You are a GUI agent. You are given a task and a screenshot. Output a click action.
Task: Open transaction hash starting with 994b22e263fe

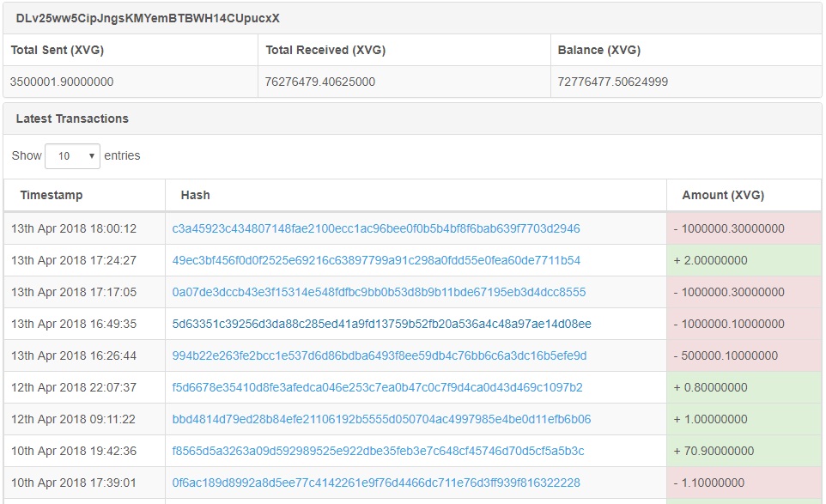(x=380, y=355)
